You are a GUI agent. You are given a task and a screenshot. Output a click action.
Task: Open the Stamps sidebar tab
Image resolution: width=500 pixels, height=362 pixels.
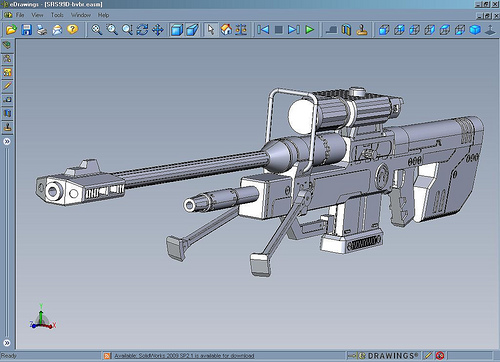(x=7, y=127)
